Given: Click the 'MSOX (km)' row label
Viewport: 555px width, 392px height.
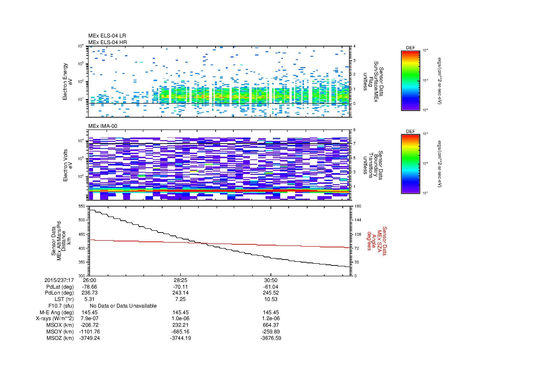Looking at the screenshot, I should 60,325.
